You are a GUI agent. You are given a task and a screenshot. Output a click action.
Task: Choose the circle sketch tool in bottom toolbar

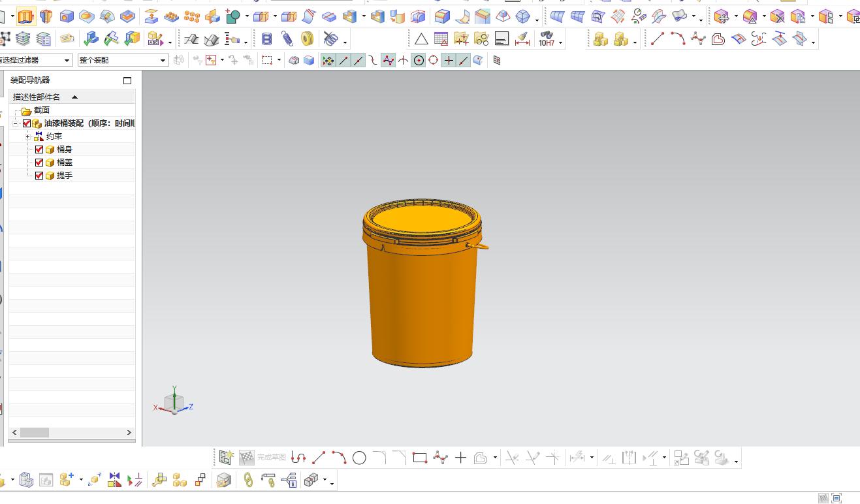(x=359, y=458)
